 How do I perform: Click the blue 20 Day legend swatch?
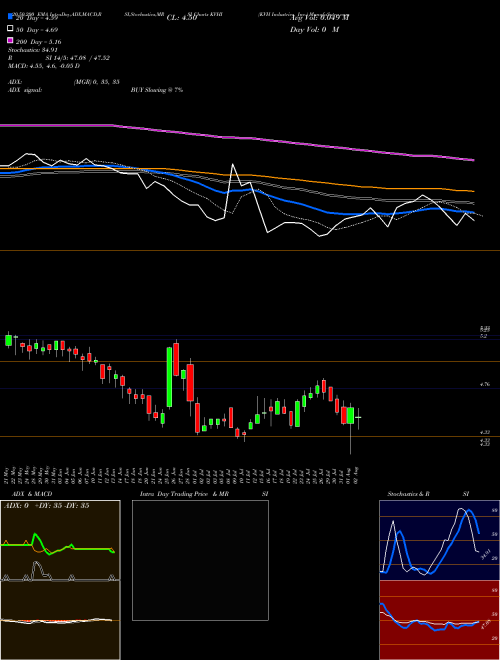click(x=11, y=16)
